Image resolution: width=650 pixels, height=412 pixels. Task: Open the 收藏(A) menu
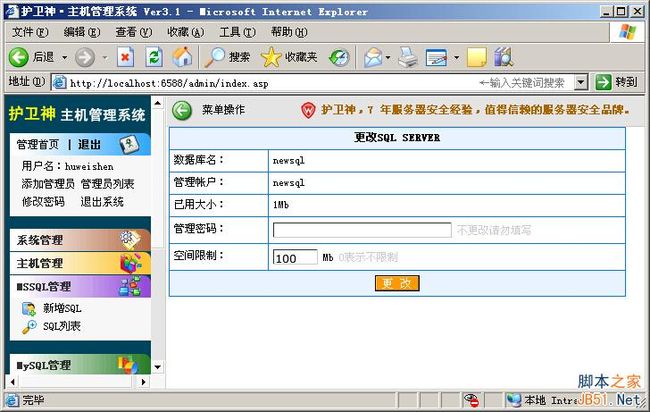click(185, 32)
